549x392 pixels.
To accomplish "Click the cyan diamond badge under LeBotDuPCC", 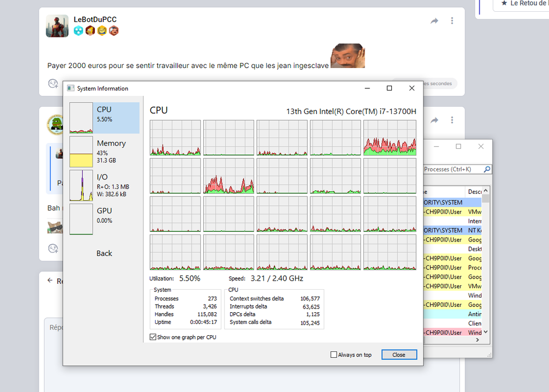I will (79, 31).
